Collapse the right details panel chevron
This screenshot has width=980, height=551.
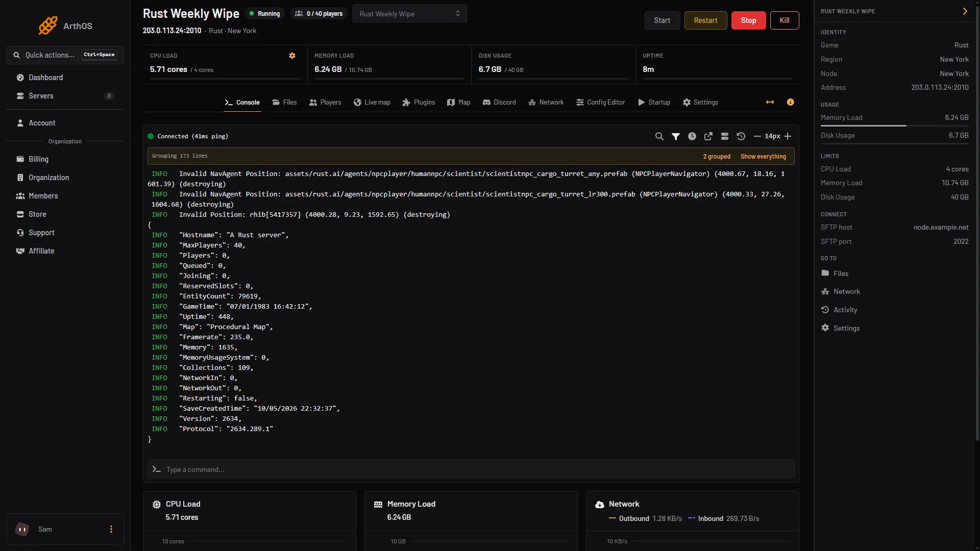pos(965,11)
